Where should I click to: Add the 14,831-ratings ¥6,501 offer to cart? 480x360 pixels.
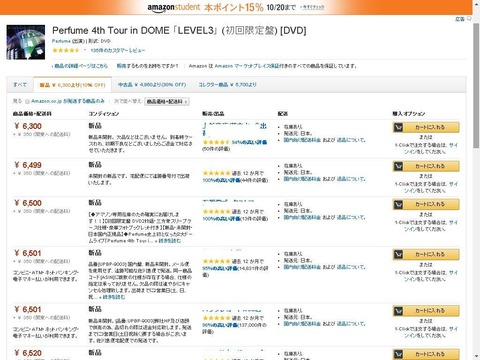(x=426, y=254)
